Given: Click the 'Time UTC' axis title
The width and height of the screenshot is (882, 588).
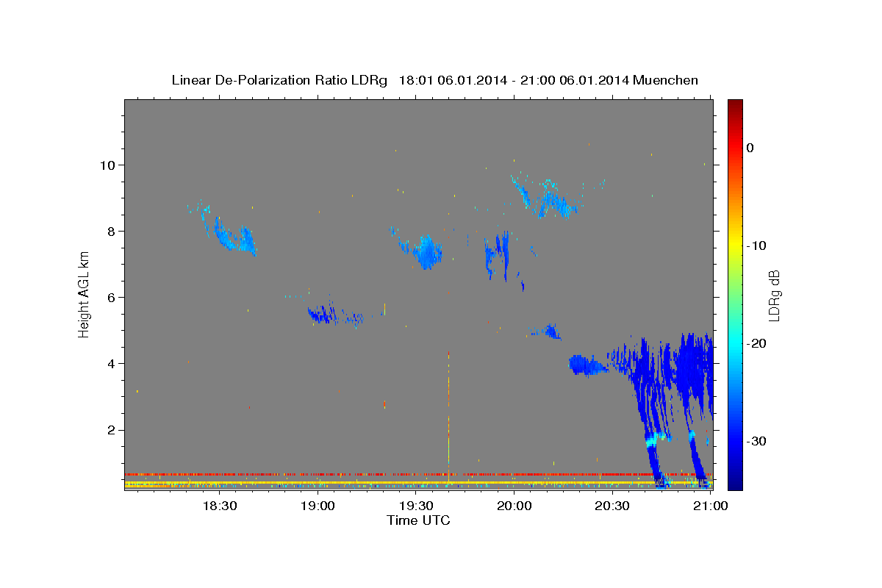Looking at the screenshot, I should click(418, 520).
